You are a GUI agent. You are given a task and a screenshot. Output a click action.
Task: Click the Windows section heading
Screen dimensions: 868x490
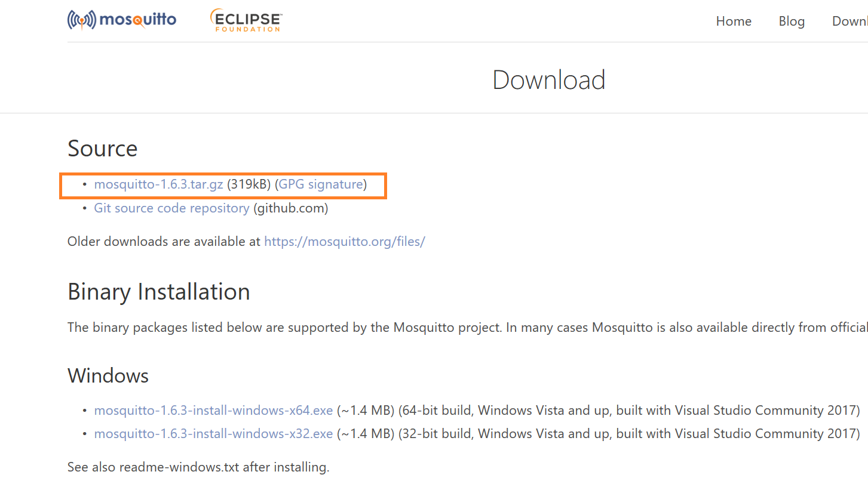click(108, 376)
